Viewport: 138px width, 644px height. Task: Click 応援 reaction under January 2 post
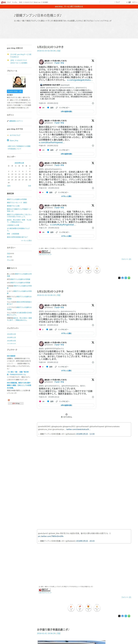point(80,270)
